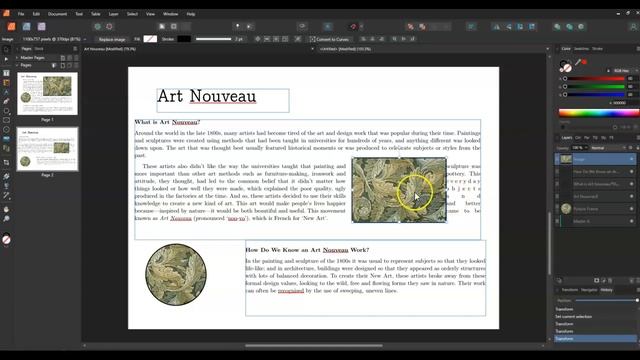Click Convert to Curves button

329,39
